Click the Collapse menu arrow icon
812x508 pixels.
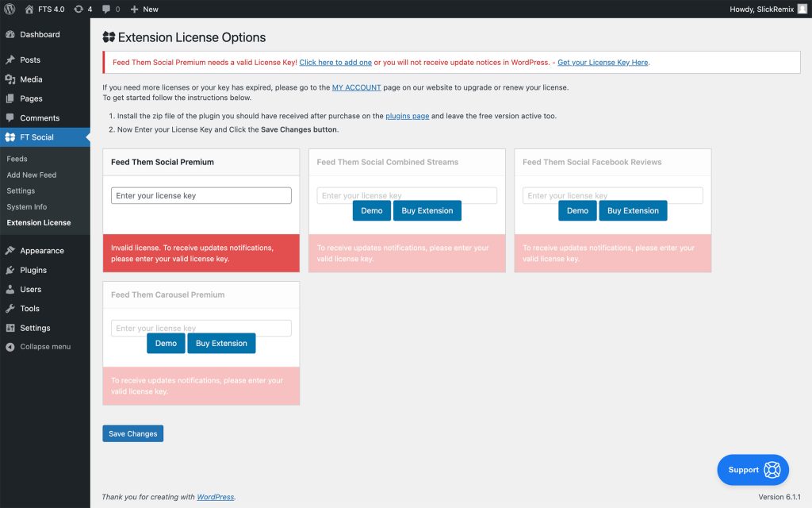10,347
